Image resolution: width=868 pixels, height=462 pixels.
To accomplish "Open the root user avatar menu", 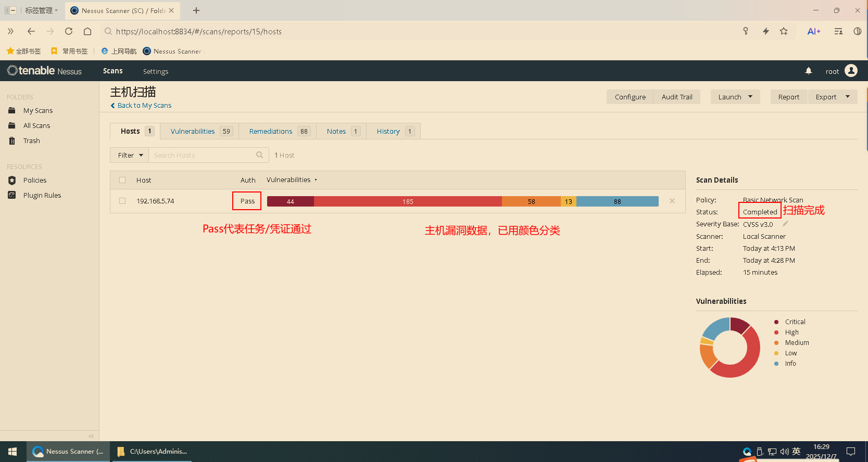I will tap(851, 71).
